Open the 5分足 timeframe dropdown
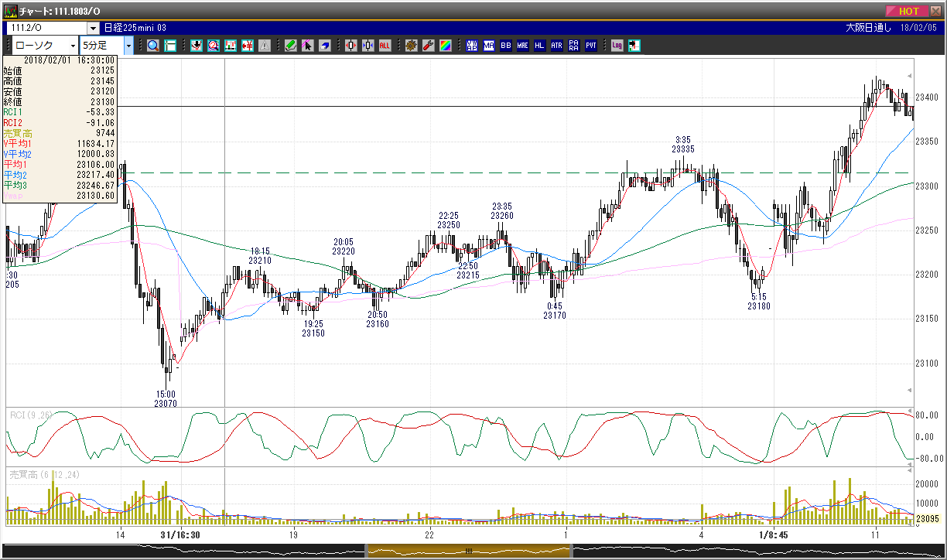Screen dimensions: 947x560 coord(107,45)
